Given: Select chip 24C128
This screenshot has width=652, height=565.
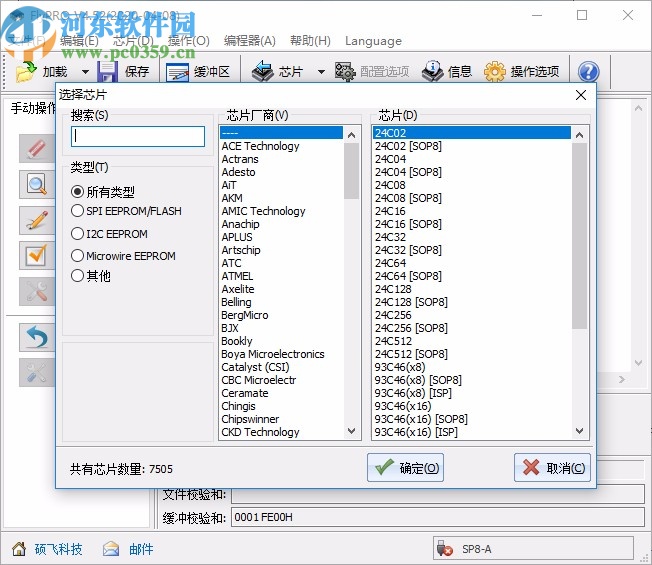Looking at the screenshot, I should click(472, 289).
